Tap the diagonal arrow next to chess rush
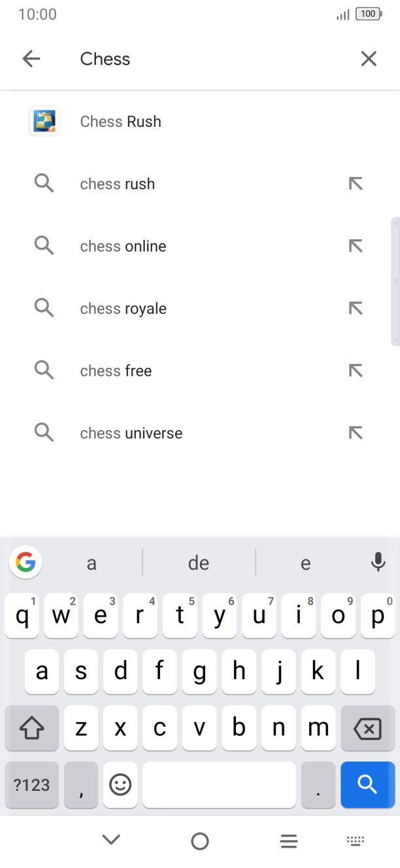The width and height of the screenshot is (400, 868). click(355, 184)
